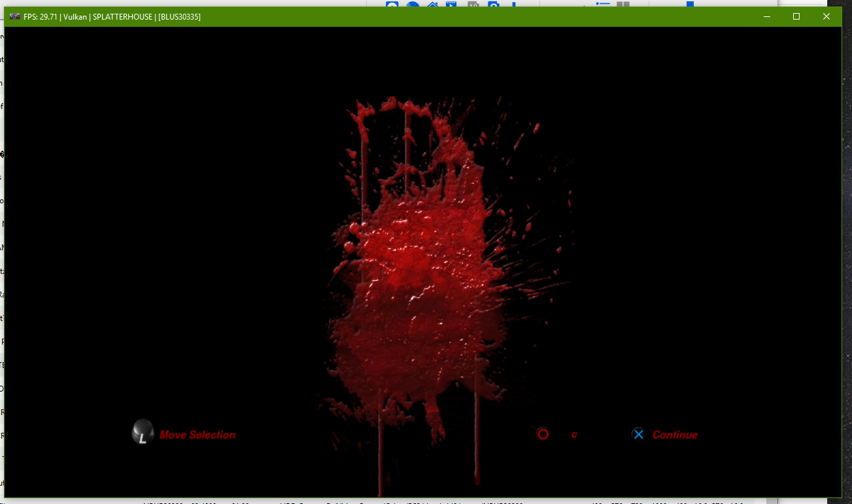
Task: Click the camera-shaped icon in background toolbar
Action: point(494,4)
